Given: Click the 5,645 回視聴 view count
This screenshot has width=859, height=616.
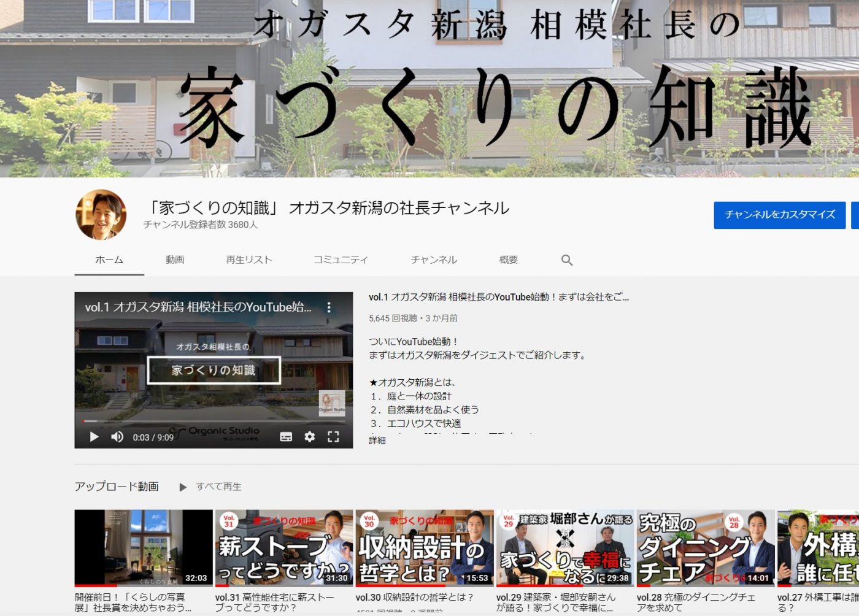Looking at the screenshot, I should pyautogui.click(x=393, y=318).
